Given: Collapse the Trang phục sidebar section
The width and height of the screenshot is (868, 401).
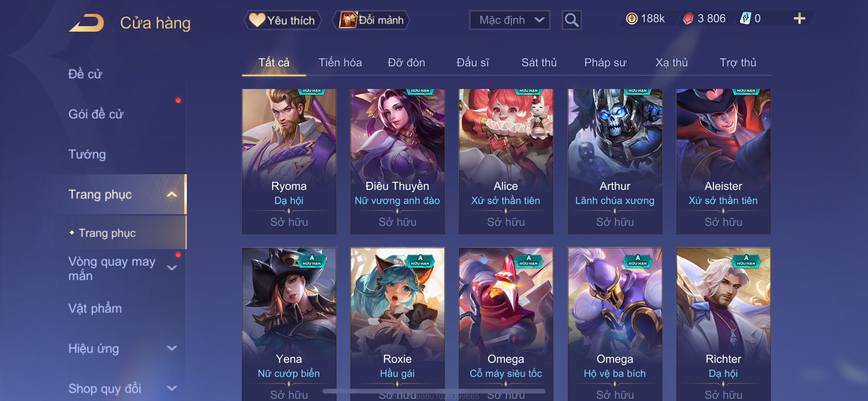Looking at the screenshot, I should (x=172, y=194).
